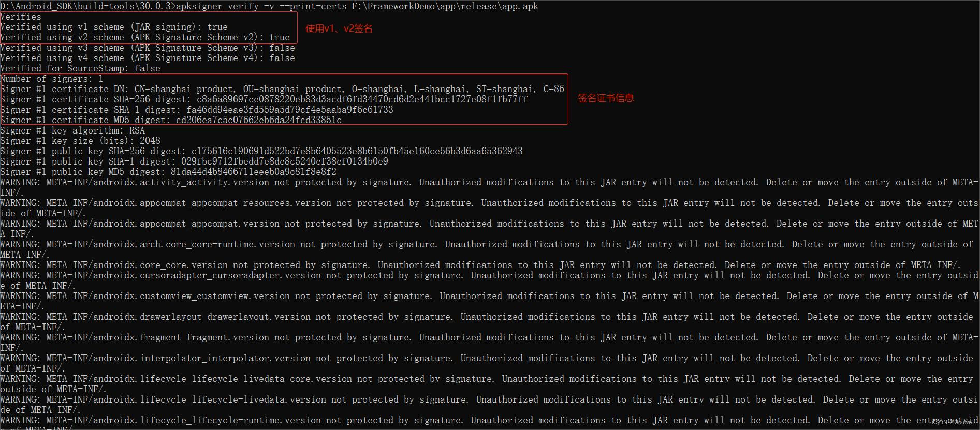
Task: Click the androidx.arch.core_core-runtime.version warning
Action: (x=487, y=249)
